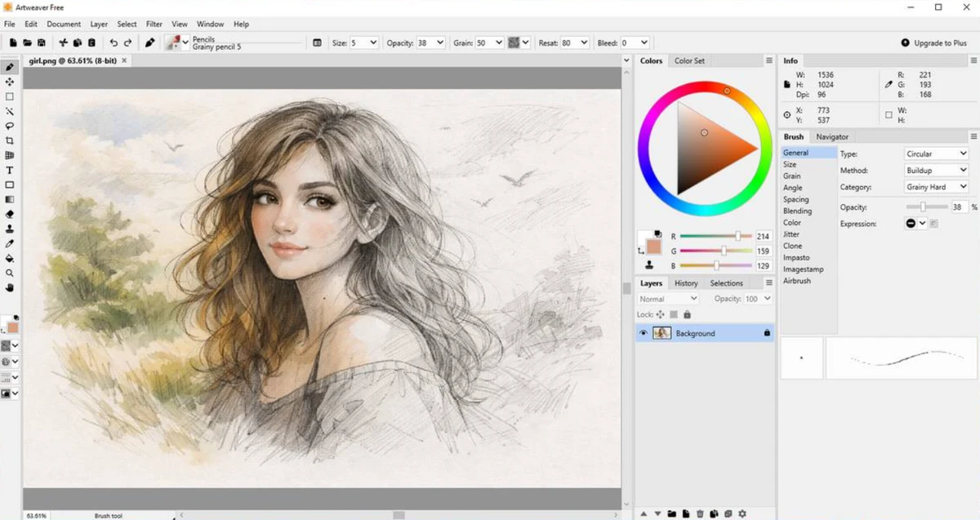Open the Filter menu
The image size is (980, 520).
154,24
